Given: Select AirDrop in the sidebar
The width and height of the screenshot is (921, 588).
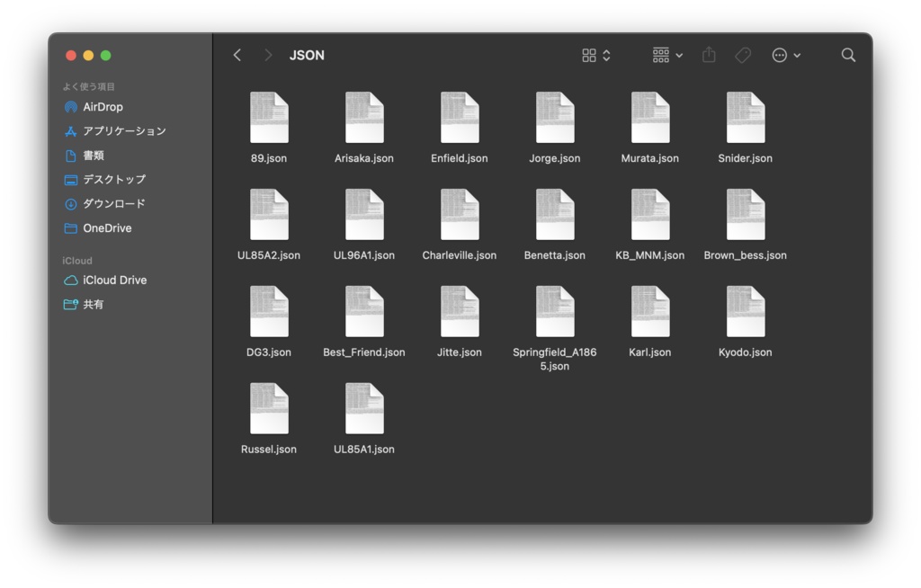Looking at the screenshot, I should point(94,107).
